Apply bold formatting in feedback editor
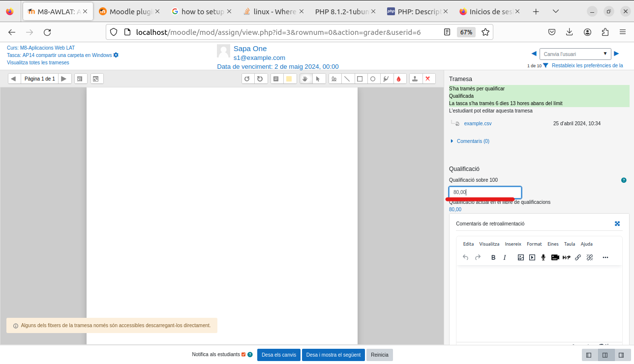634x364 pixels. tap(493, 257)
